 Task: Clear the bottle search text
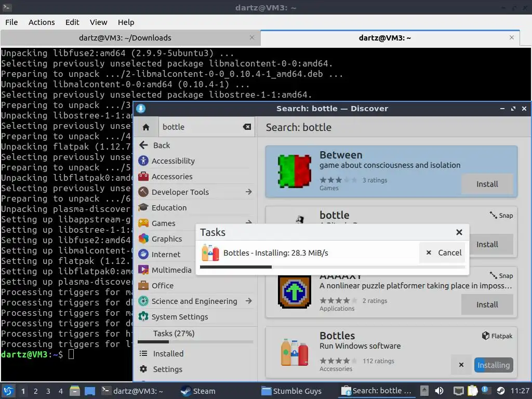click(247, 127)
